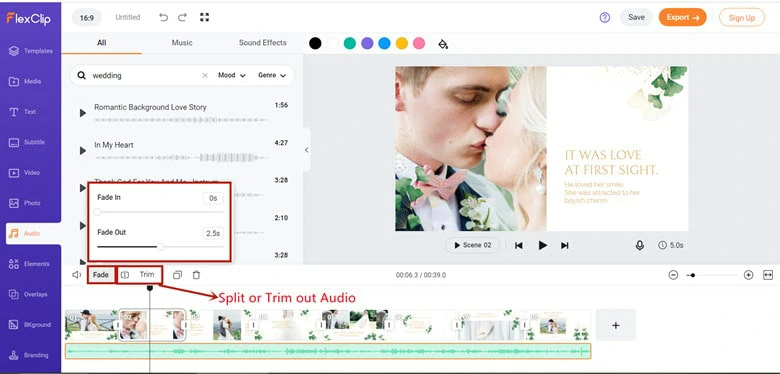Click the Sign Up button
Viewport: 780px width, 374px height.
point(742,18)
